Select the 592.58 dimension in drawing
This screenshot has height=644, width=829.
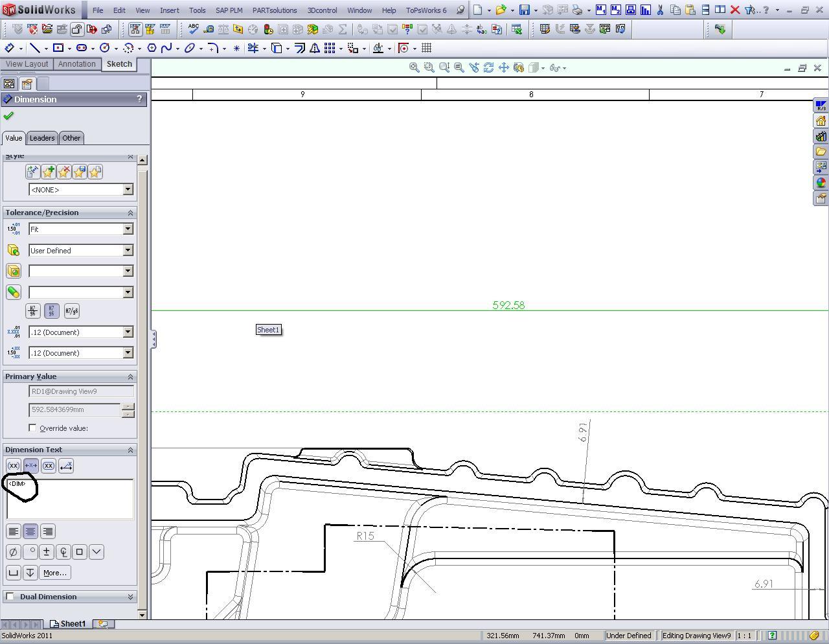pos(508,305)
